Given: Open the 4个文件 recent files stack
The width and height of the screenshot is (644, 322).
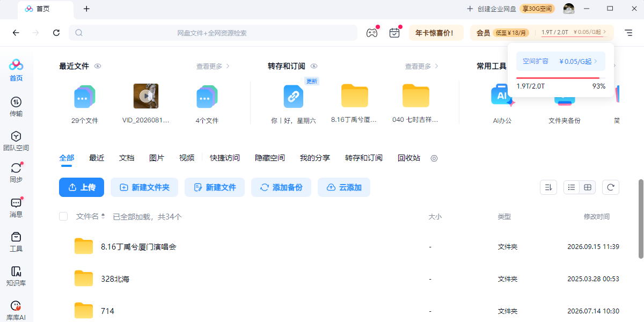Looking at the screenshot, I should click(207, 97).
